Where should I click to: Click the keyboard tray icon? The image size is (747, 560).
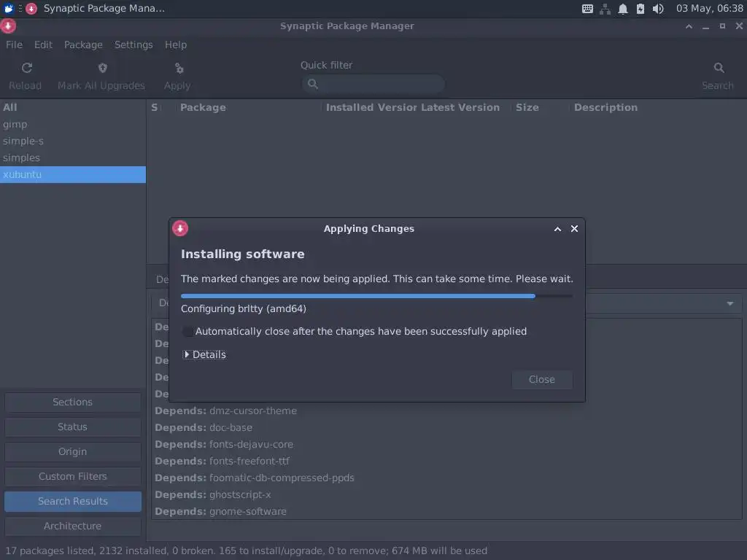(587, 9)
